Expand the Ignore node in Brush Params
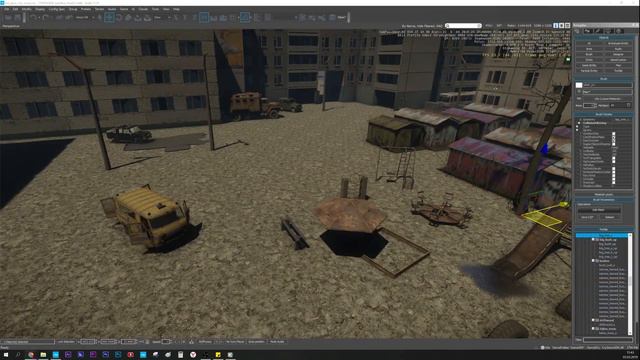 click(x=577, y=130)
